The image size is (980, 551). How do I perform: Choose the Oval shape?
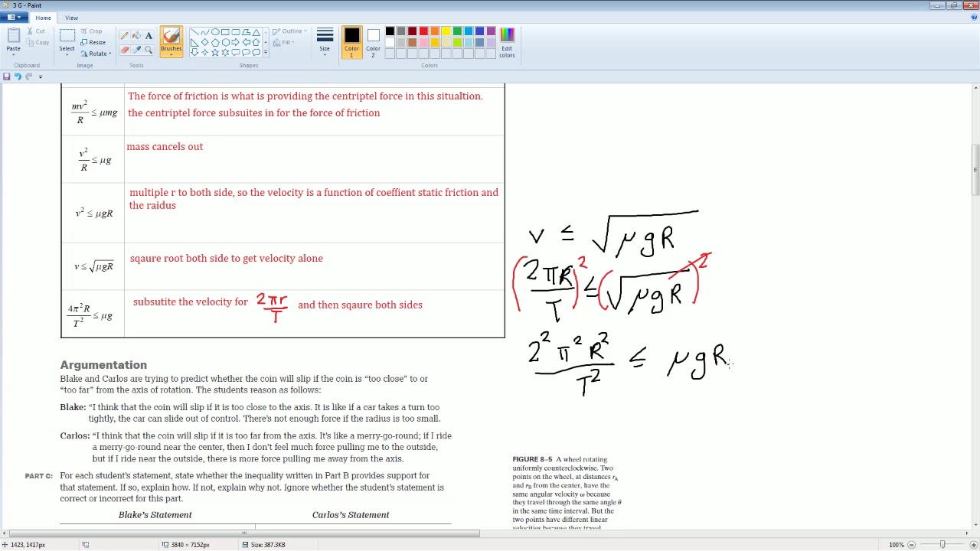coord(215,32)
